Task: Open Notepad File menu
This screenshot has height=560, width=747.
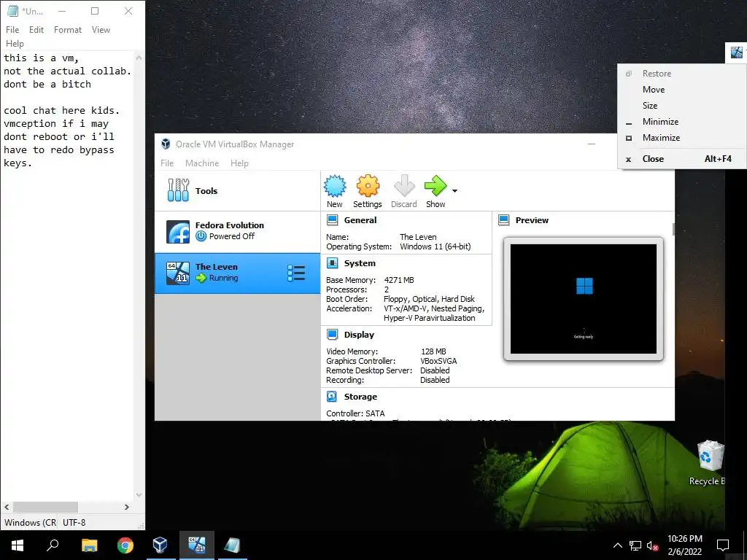Action: [x=12, y=29]
